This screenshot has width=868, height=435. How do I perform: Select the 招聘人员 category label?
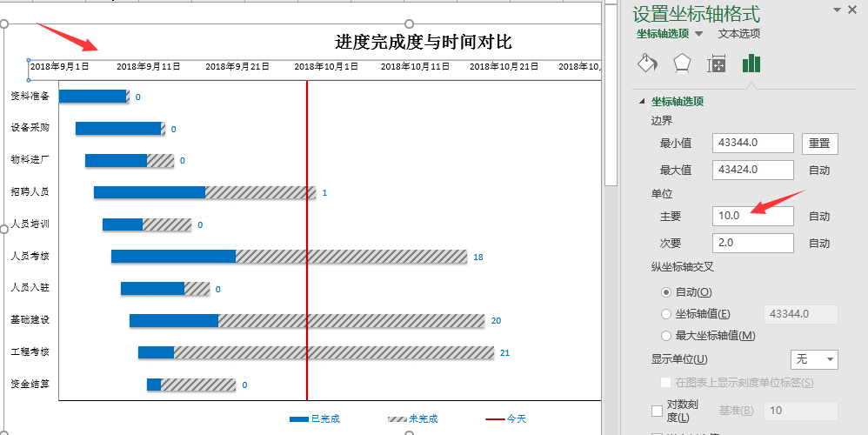30,191
